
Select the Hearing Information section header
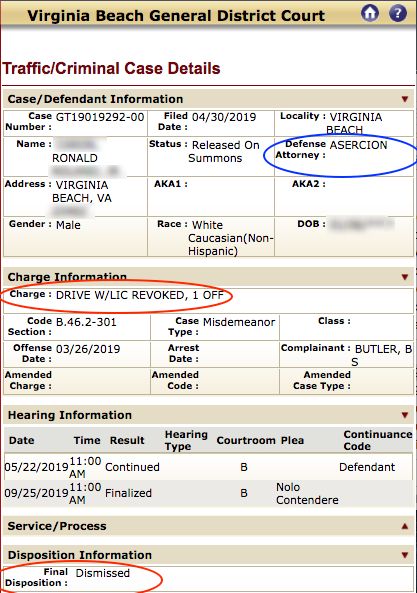pyautogui.click(x=208, y=415)
